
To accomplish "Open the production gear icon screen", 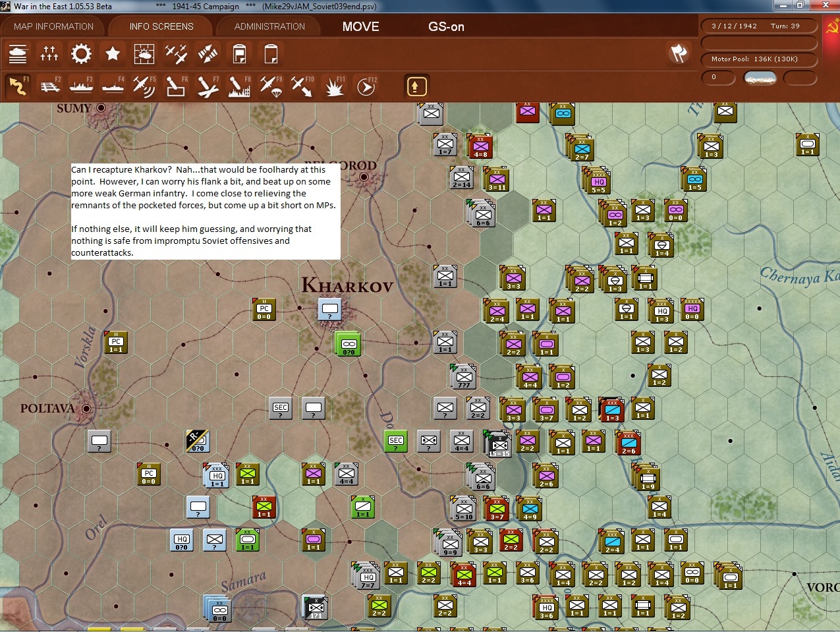I will click(81, 54).
